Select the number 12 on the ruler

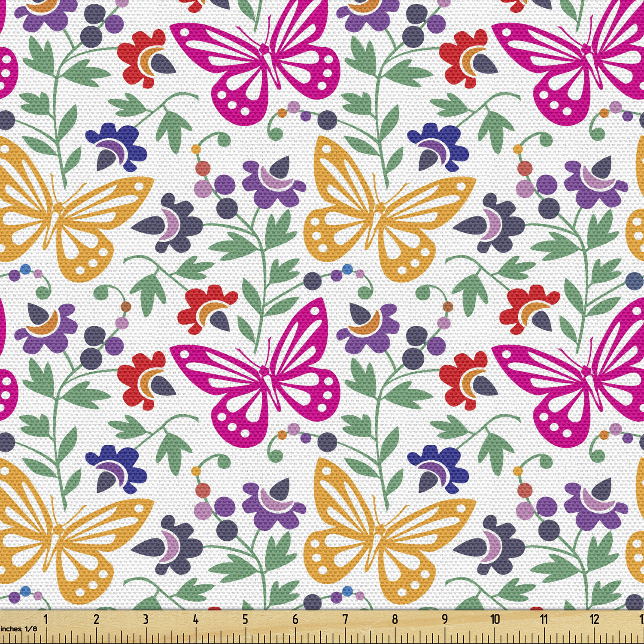pos(595,619)
